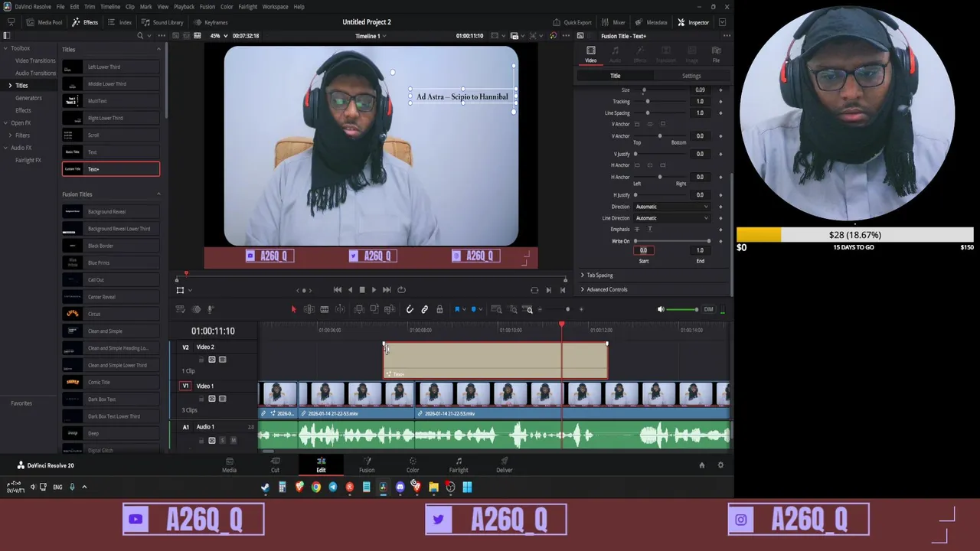Image resolution: width=980 pixels, height=551 pixels.
Task: Toggle Linked Selection chain icon
Action: pyautogui.click(x=424, y=309)
